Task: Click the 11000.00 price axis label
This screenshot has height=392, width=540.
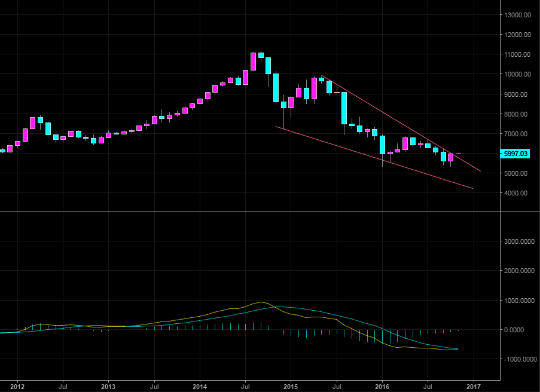Action: click(517, 54)
